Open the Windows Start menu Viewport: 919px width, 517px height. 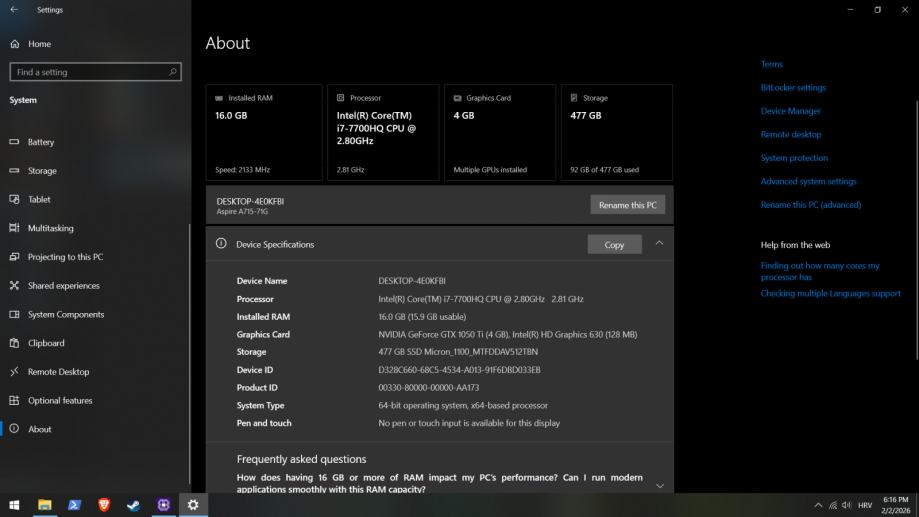click(x=15, y=505)
